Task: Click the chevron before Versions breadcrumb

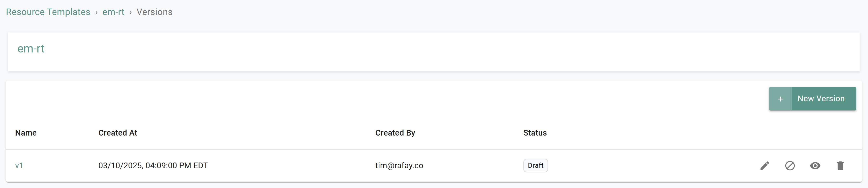Action: click(x=130, y=12)
